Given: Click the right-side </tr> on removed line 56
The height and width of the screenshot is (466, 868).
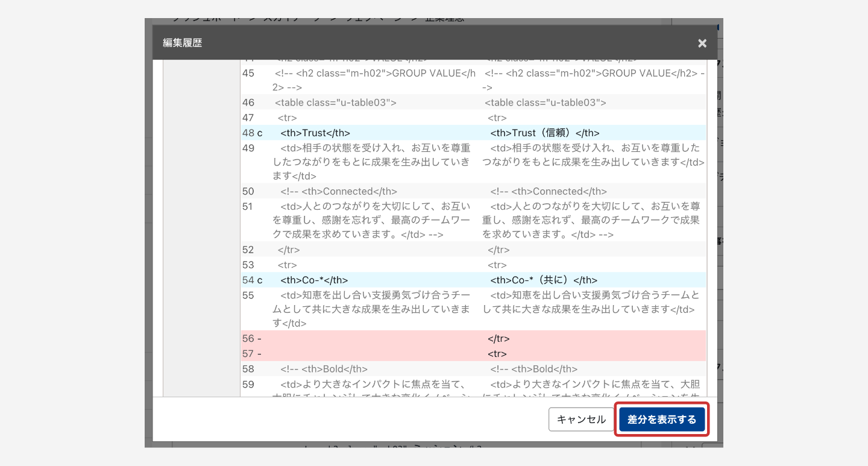Looking at the screenshot, I should click(498, 339).
